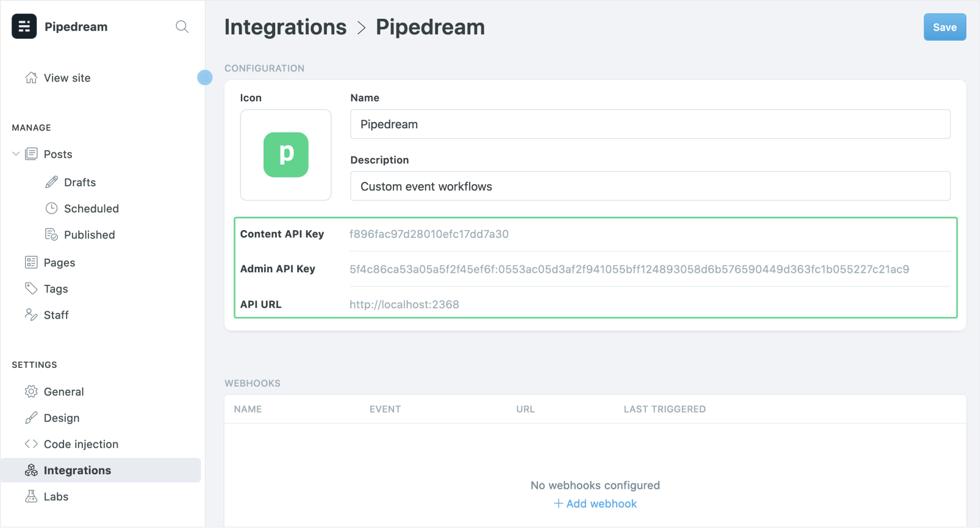Click the Add webhook link
The height and width of the screenshot is (528, 980).
[x=595, y=503]
